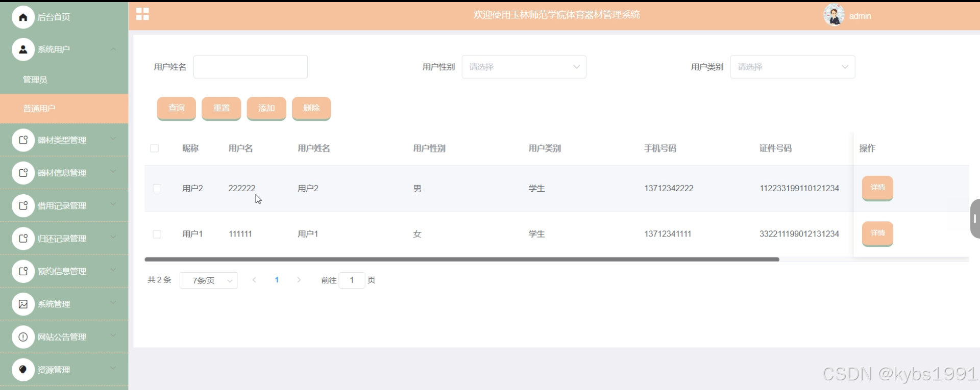
Task: Click the bulb icon beside 资源管理
Action: click(23, 370)
